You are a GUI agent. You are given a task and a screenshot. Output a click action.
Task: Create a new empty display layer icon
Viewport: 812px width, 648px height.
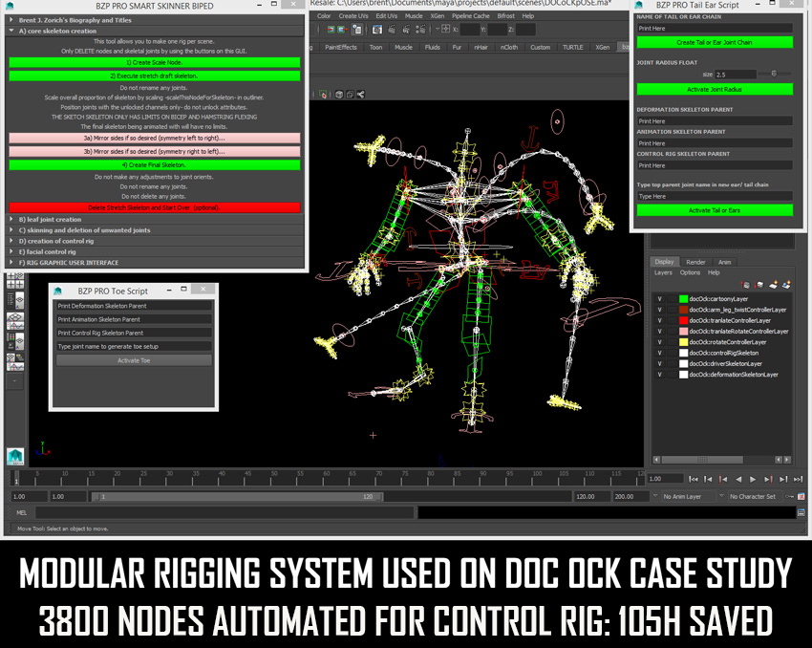pyautogui.click(x=773, y=285)
